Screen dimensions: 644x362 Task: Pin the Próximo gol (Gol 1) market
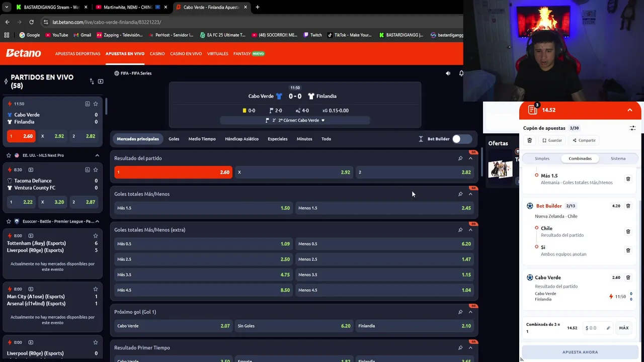click(460, 312)
